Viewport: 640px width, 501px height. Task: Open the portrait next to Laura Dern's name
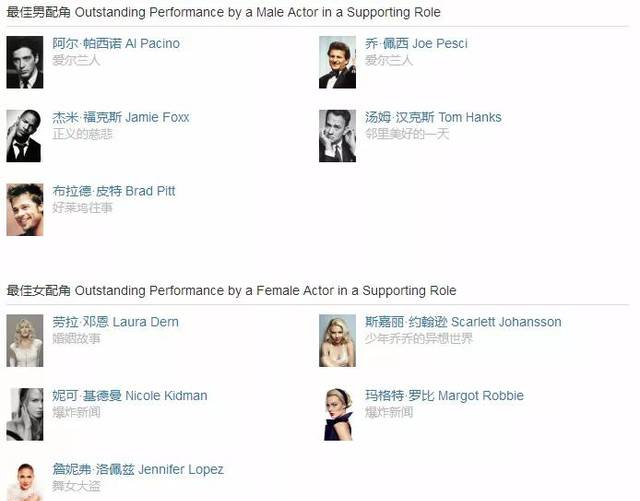tap(24, 340)
